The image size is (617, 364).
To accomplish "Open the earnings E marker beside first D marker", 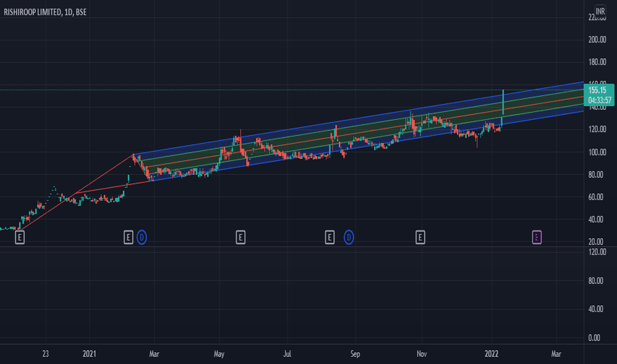I will pyautogui.click(x=128, y=238).
